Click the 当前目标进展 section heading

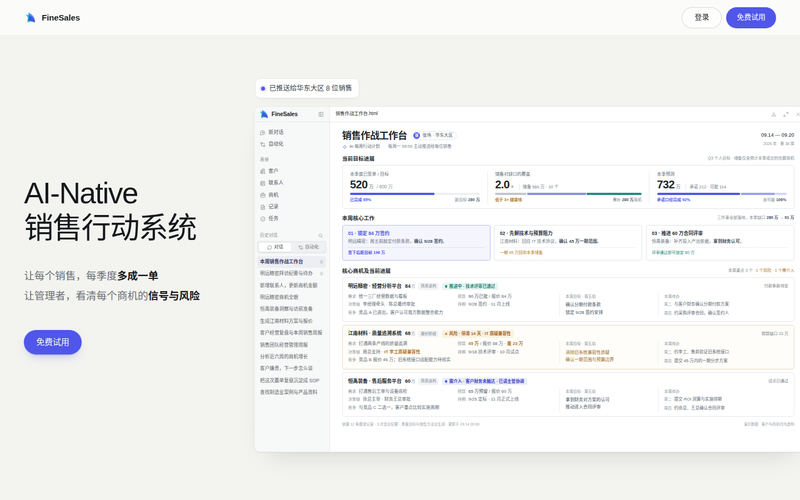tap(358, 159)
